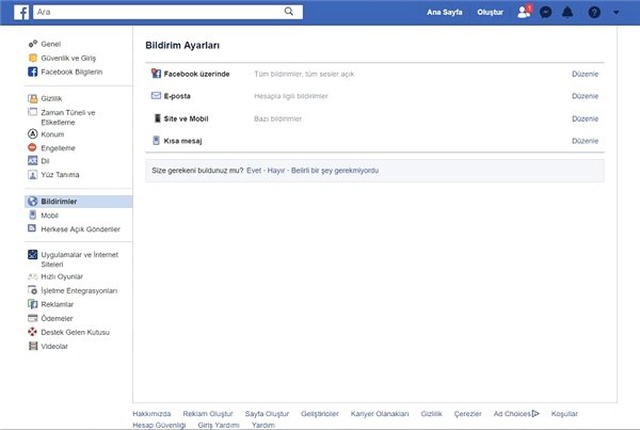
Task: Focus the Ara search field
Action: click(168, 12)
